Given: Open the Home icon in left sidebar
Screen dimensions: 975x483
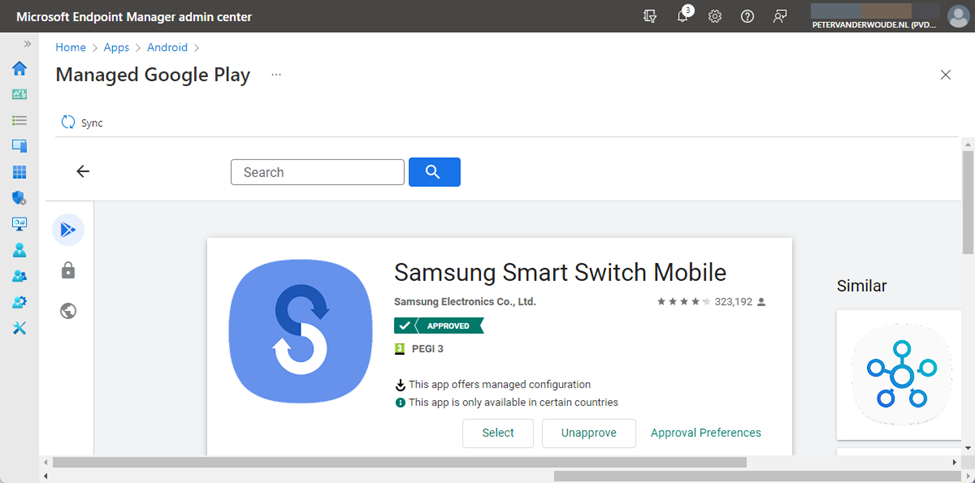Looking at the screenshot, I should pyautogui.click(x=19, y=68).
